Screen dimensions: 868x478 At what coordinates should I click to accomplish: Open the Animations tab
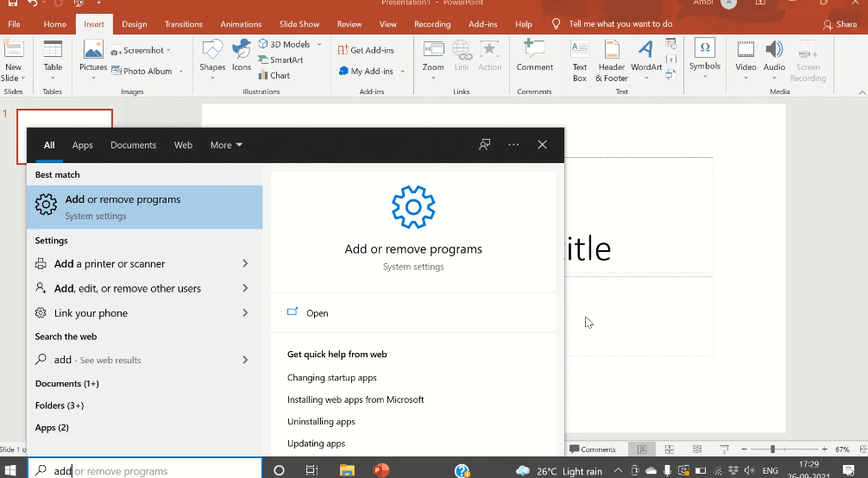(241, 24)
